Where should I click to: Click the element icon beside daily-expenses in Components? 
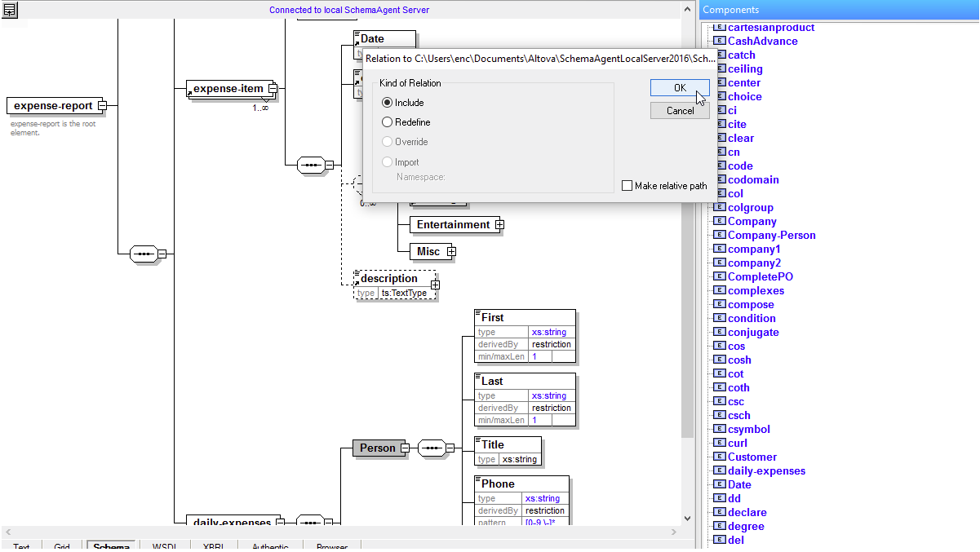tap(719, 470)
